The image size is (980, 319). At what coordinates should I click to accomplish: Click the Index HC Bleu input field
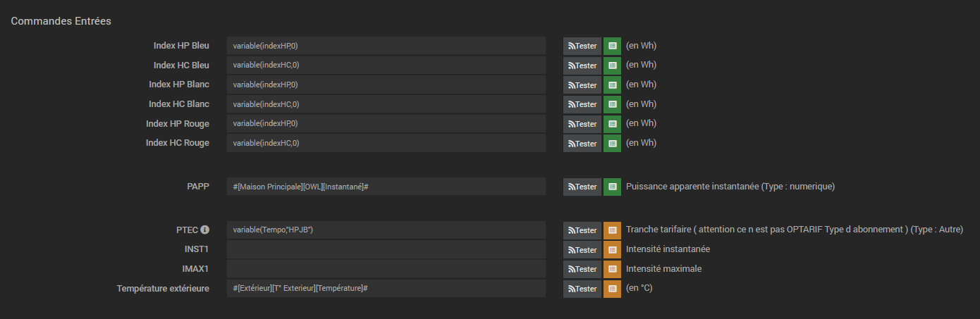tap(386, 65)
